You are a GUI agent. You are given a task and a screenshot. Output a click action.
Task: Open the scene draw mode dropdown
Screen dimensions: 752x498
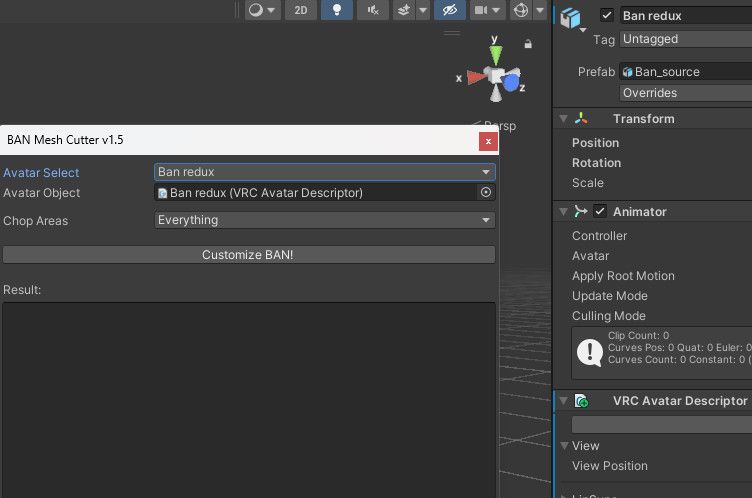pyautogui.click(x=262, y=10)
